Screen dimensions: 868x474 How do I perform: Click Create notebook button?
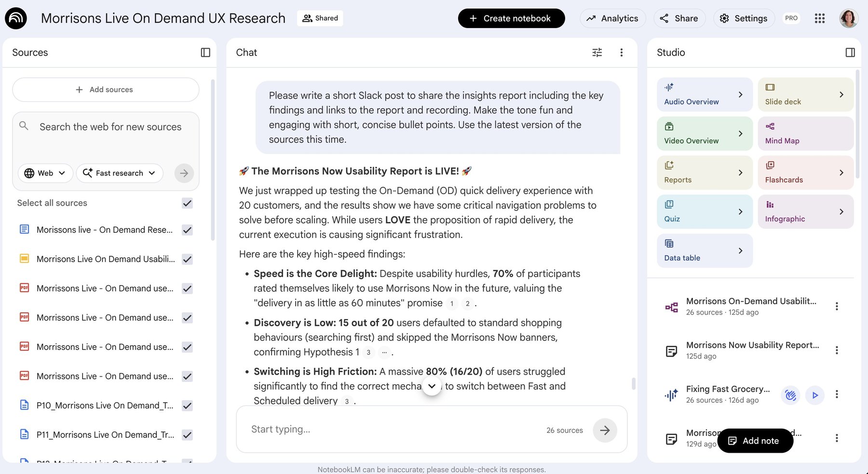[x=511, y=18]
